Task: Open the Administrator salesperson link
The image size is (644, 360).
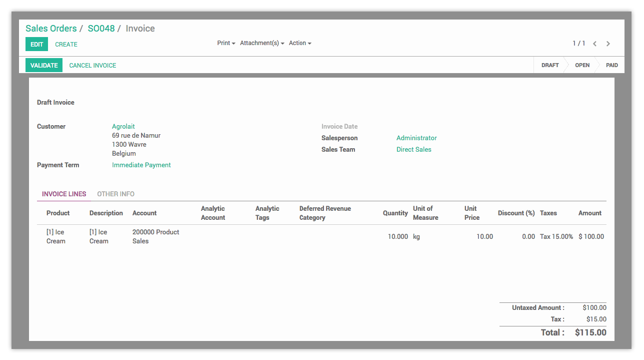Action: [416, 138]
